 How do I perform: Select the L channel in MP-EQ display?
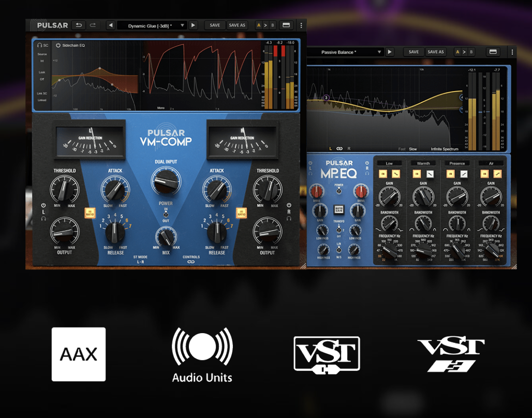pos(331,149)
